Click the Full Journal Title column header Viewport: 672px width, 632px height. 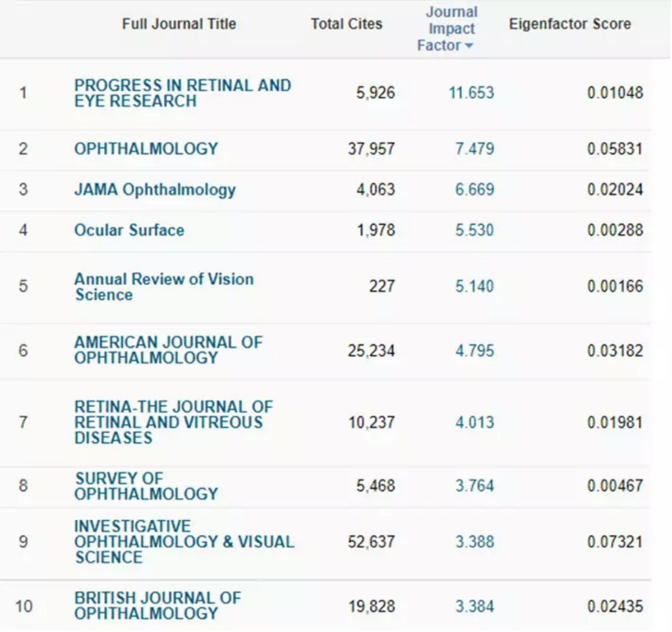click(x=179, y=23)
